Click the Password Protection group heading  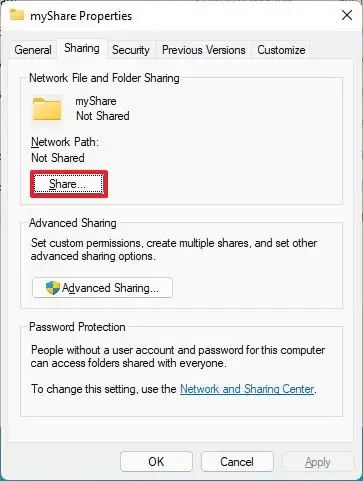pos(77,327)
